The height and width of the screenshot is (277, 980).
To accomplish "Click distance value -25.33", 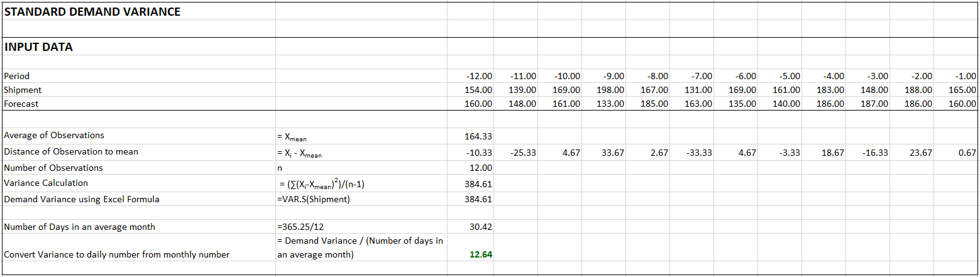I will [523, 152].
